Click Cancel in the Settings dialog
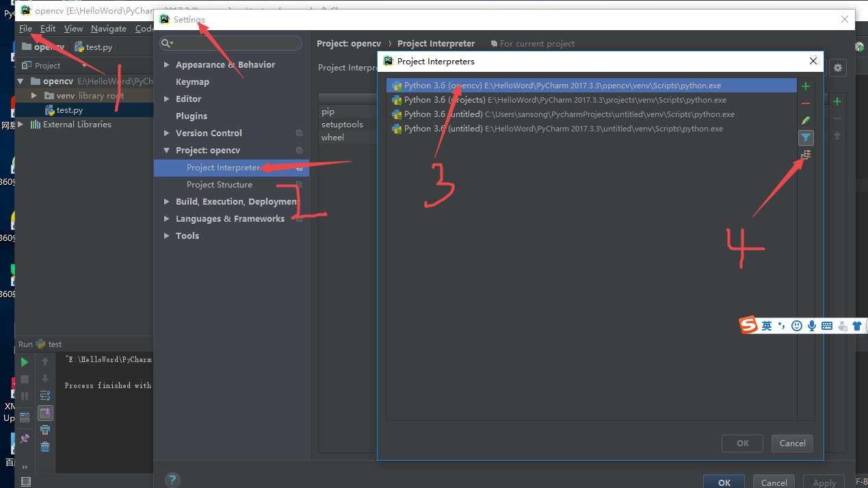 774,482
